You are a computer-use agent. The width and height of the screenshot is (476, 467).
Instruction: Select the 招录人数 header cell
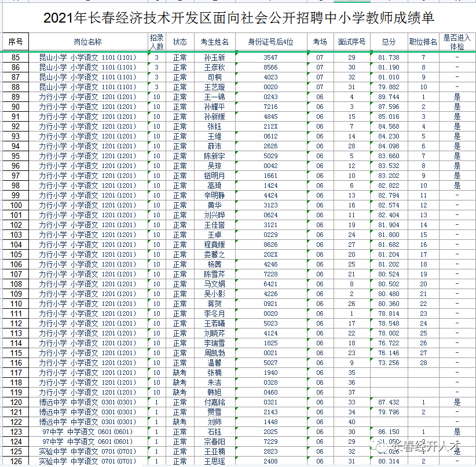click(157, 42)
